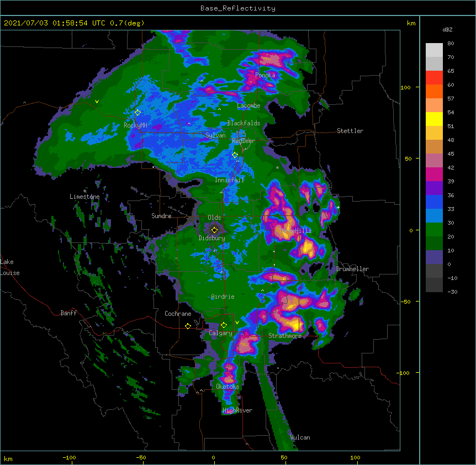Click the Ponoka city label
This screenshot has height=465, width=476.
tap(265, 75)
